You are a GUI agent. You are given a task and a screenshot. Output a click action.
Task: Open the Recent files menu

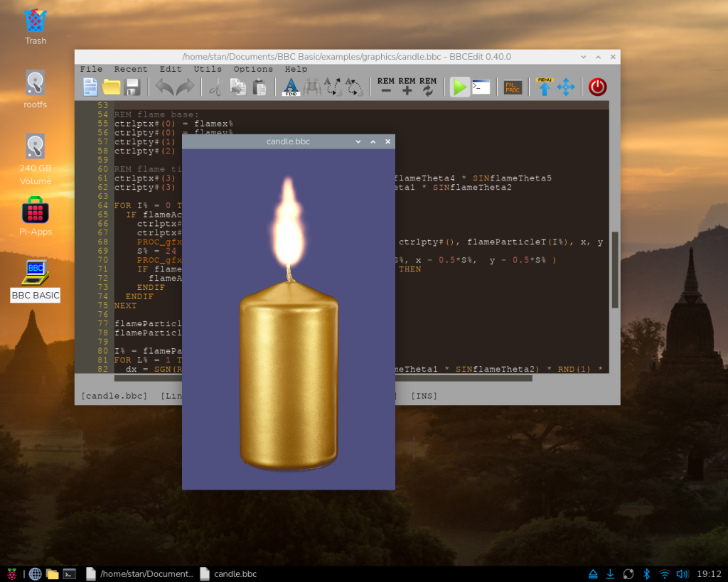coord(131,69)
